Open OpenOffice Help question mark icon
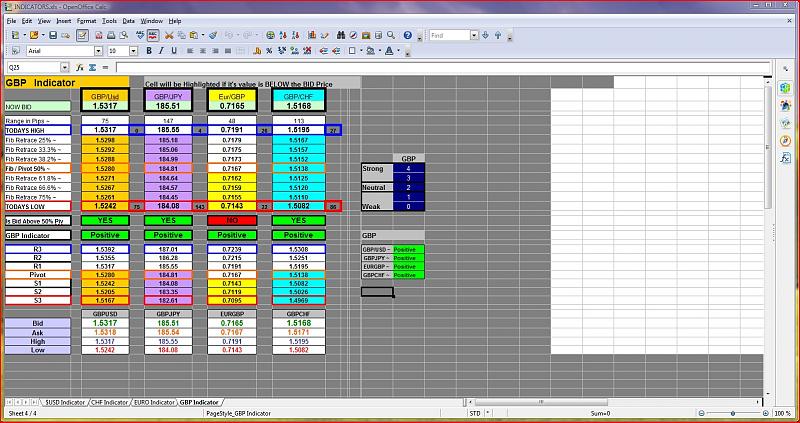This screenshot has width=800, height=423. [x=407, y=35]
